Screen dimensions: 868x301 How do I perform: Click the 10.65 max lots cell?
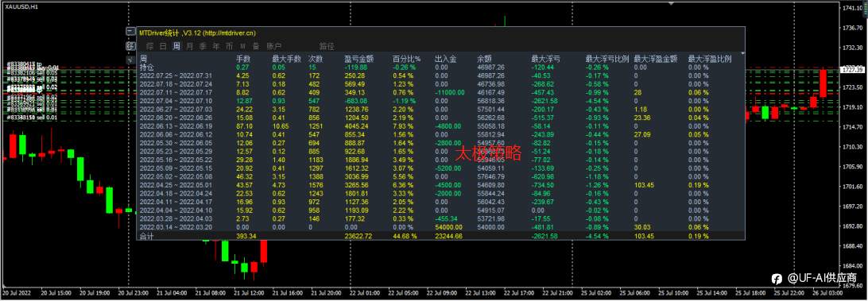click(x=281, y=126)
